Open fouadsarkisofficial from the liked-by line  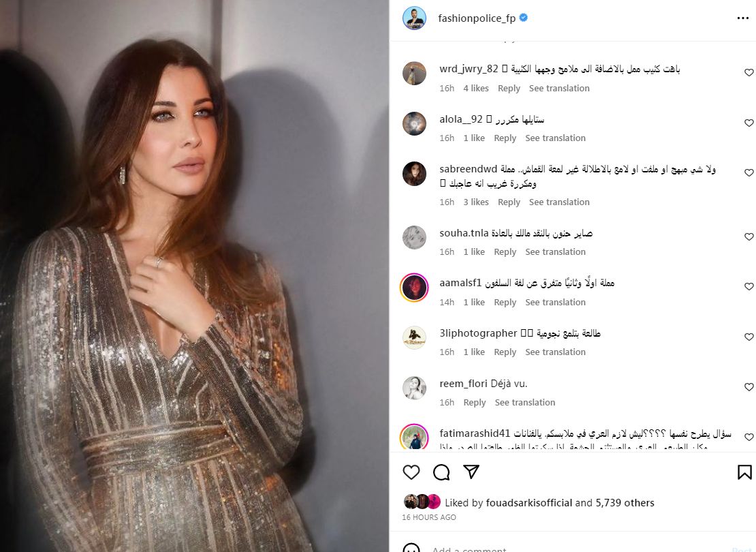click(529, 503)
